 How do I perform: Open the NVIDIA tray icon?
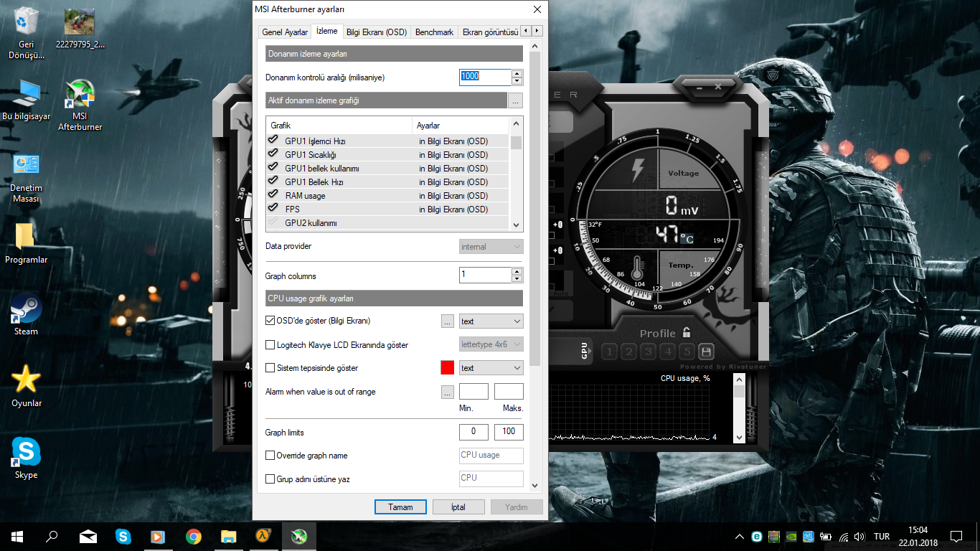791,537
